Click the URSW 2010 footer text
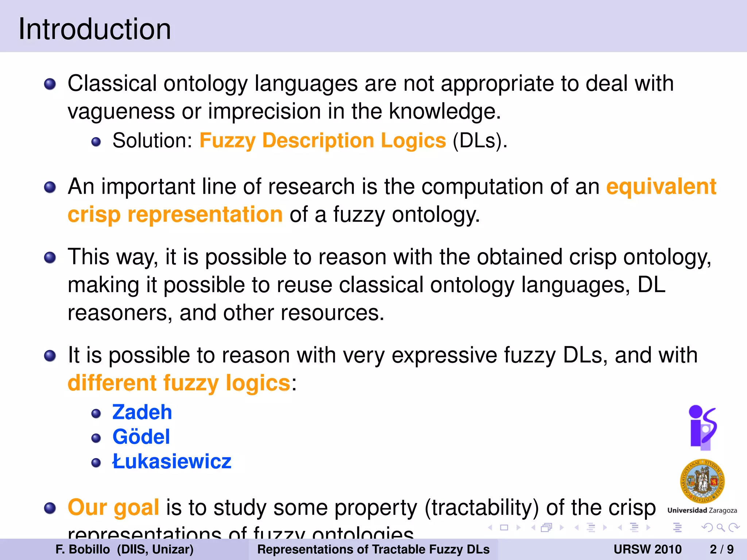The width and height of the screenshot is (747, 560). [647, 549]
